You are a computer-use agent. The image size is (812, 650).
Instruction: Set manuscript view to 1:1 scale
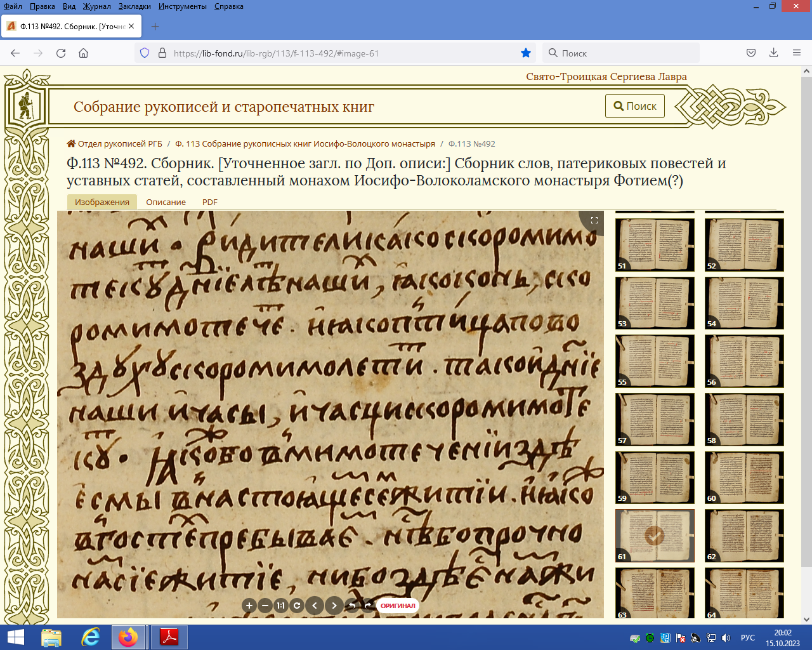pyautogui.click(x=280, y=606)
